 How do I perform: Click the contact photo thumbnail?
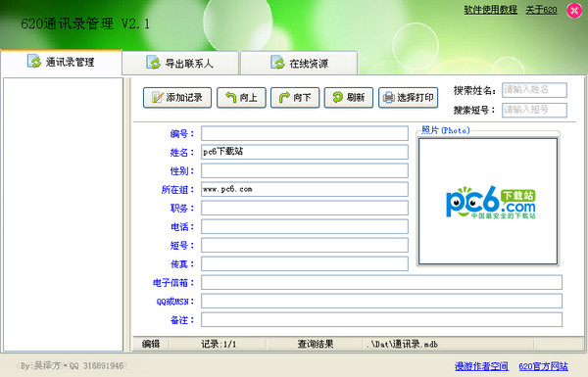coord(488,202)
